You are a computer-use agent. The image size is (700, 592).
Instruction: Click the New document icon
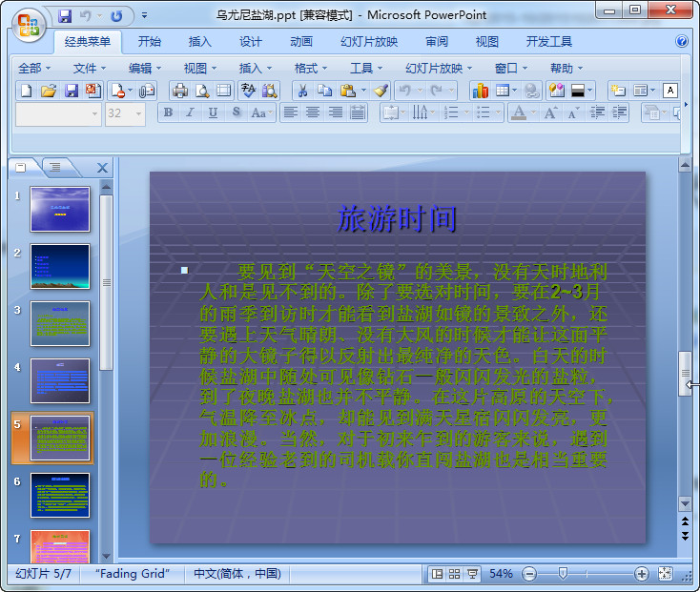click(x=27, y=91)
